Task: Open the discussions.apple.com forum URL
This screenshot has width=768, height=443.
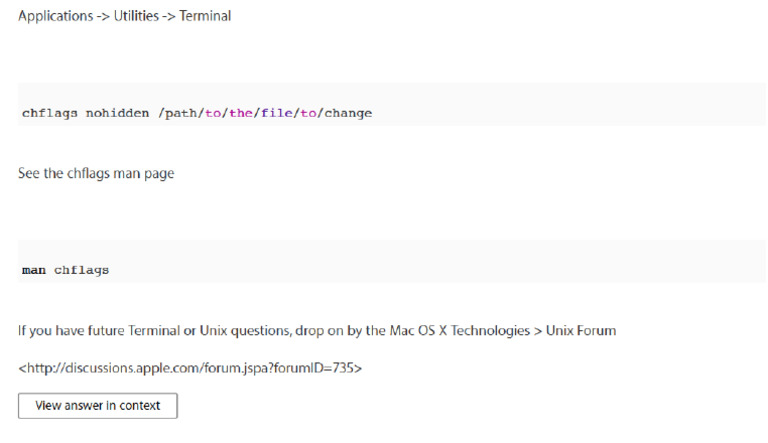Action: [x=190, y=368]
